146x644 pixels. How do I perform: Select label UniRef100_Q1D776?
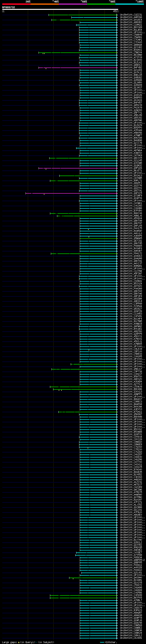click(131, 186)
